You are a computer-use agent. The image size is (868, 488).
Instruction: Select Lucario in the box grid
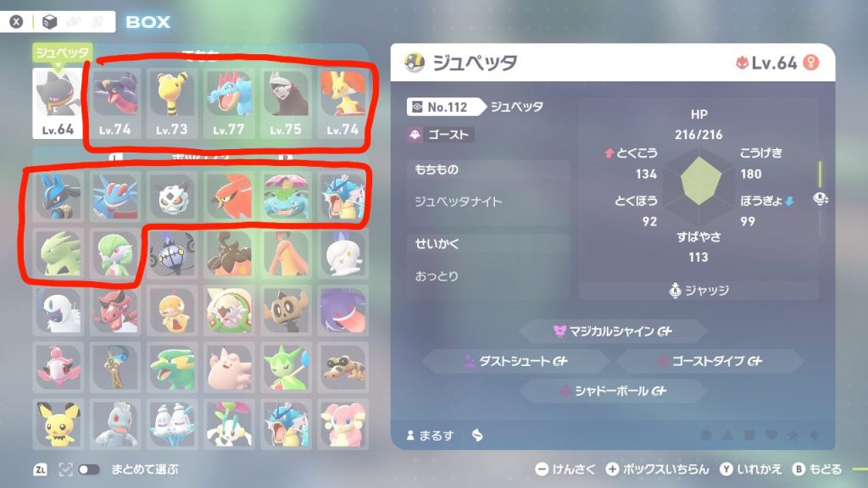point(58,197)
